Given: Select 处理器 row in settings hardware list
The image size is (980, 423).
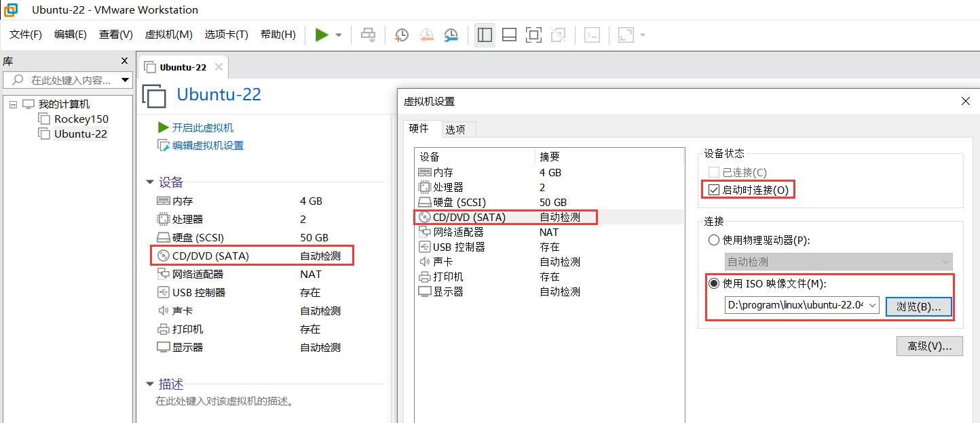Looking at the screenshot, I should click(549, 187).
